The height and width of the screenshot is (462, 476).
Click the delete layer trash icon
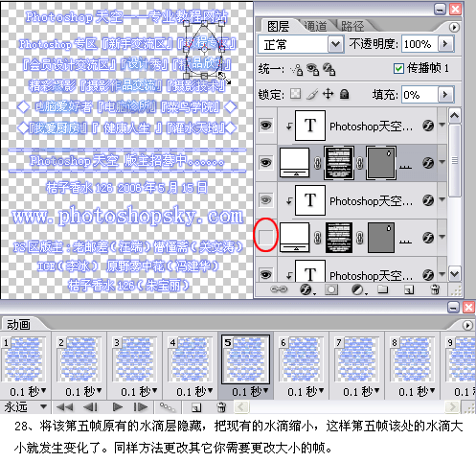(435, 289)
